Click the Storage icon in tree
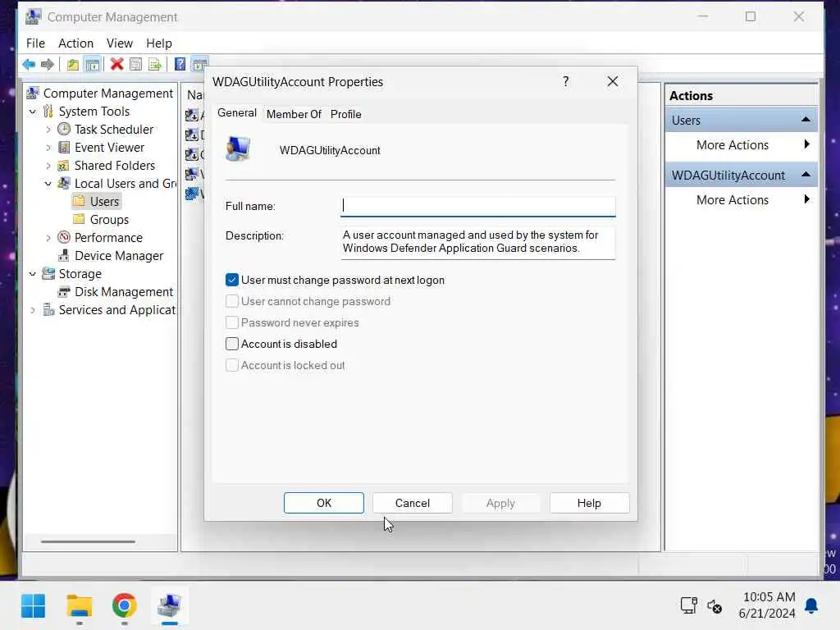Viewport: 840px width, 630px height. coord(48,274)
